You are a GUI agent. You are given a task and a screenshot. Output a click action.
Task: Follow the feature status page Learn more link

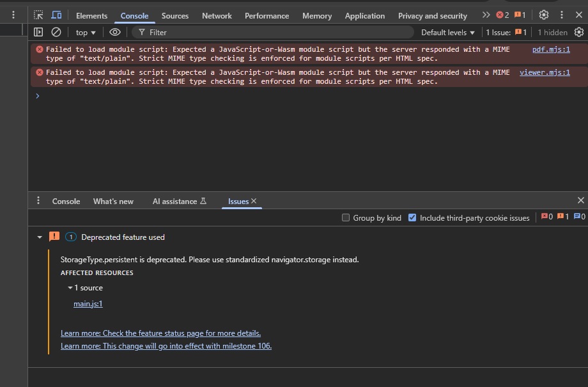[160, 333]
